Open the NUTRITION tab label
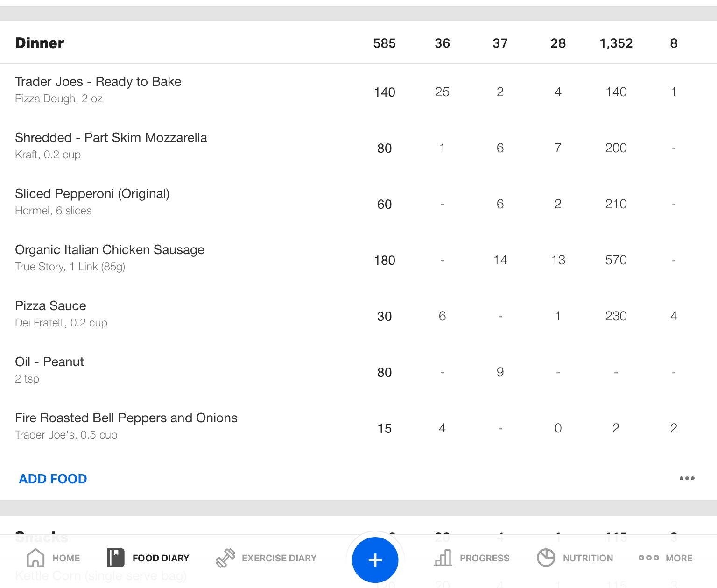This screenshot has width=717, height=588. (x=588, y=558)
